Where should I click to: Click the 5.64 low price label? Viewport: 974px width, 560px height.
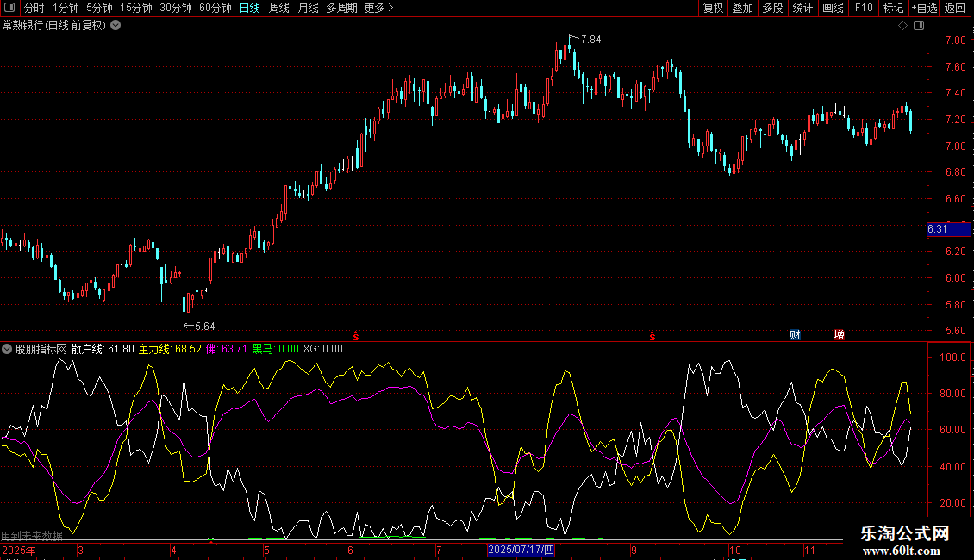pos(204,327)
